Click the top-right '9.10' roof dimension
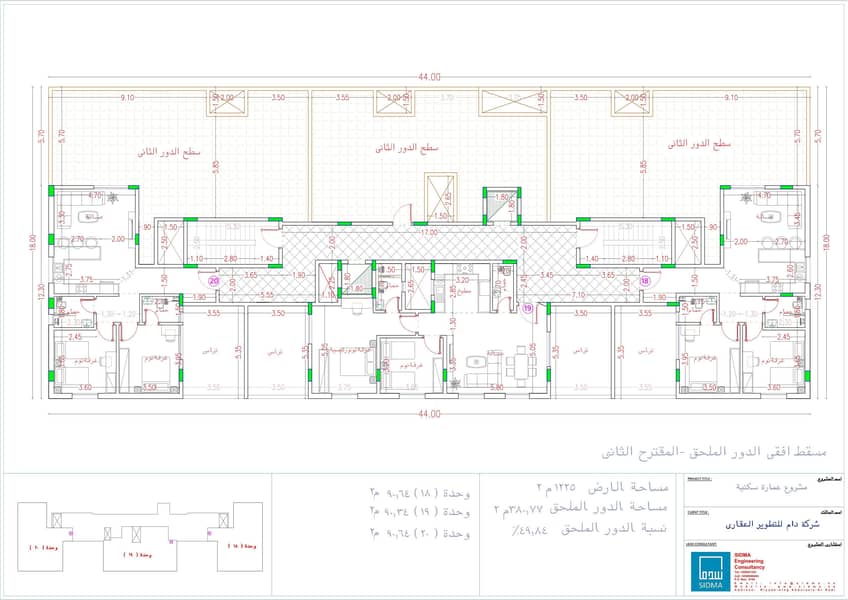 tap(730, 98)
